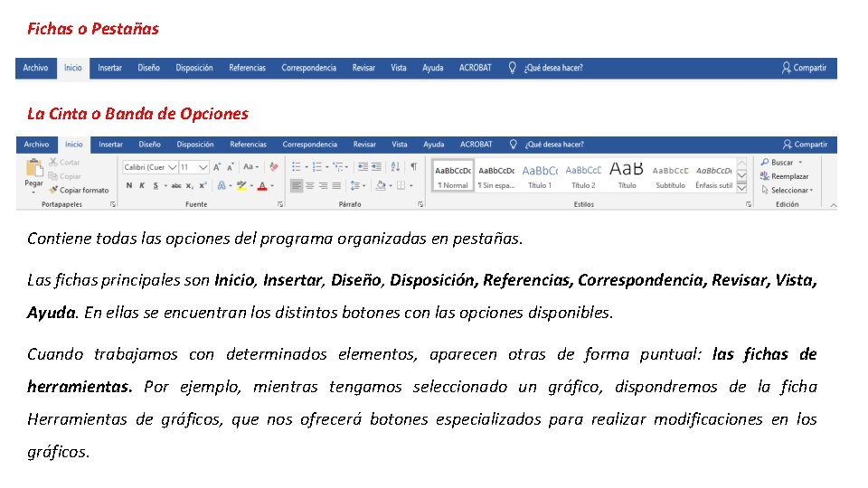The height and width of the screenshot is (488, 868).
Task: Click the Pegar clipboard icon
Action: (x=33, y=167)
